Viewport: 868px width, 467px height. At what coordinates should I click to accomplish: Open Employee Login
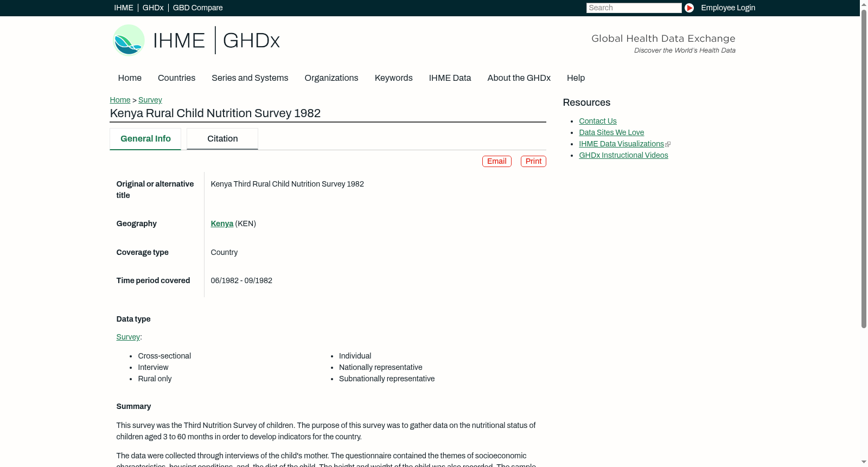tap(728, 8)
